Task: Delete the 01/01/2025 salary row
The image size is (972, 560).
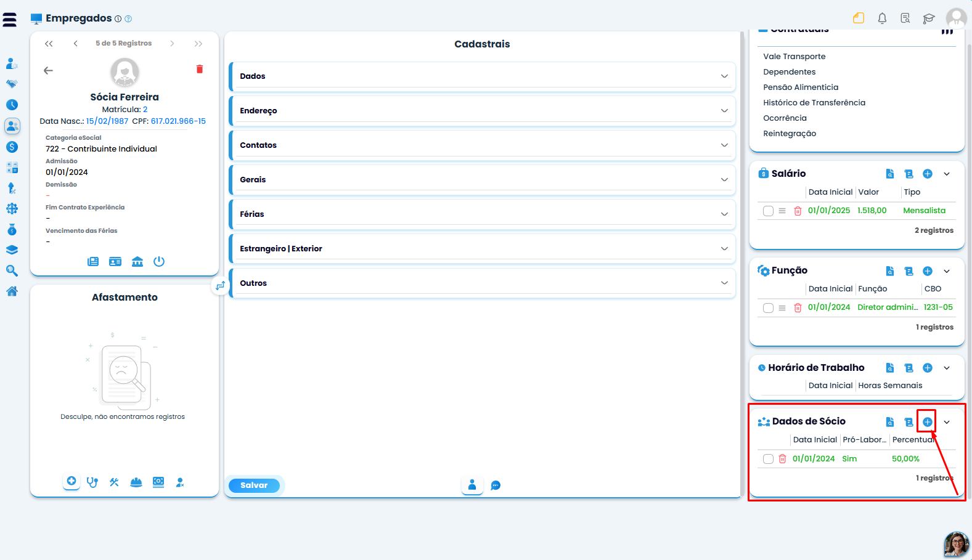Action: [798, 211]
